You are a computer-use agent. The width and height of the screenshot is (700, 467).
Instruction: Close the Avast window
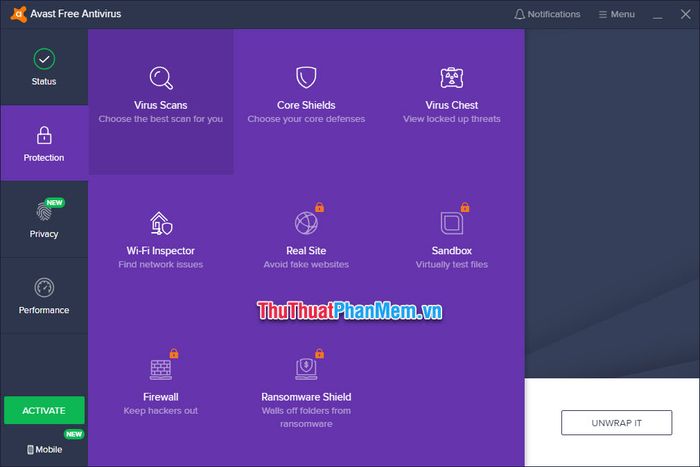click(x=686, y=14)
